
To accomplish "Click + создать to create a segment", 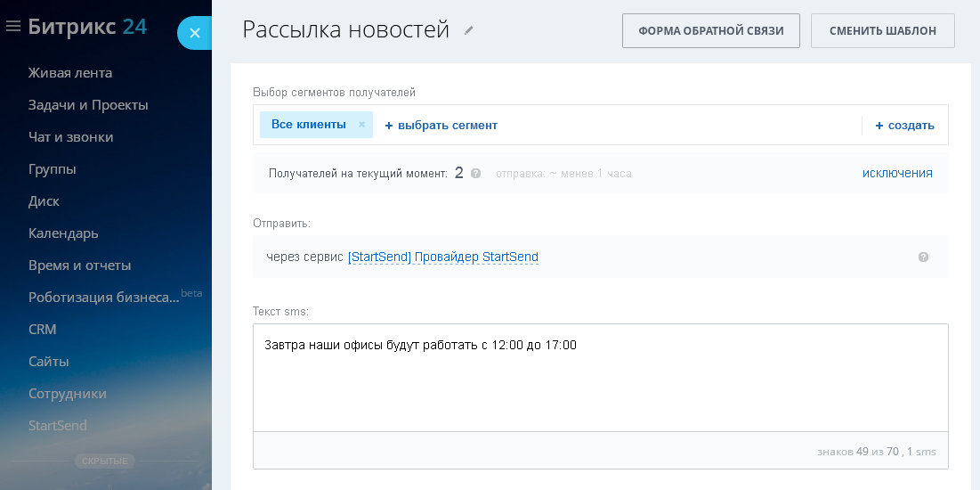I will tap(904, 126).
